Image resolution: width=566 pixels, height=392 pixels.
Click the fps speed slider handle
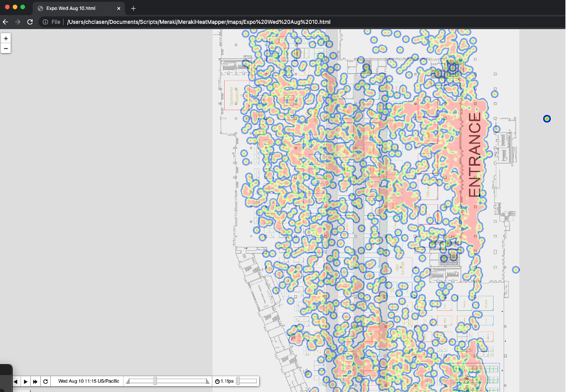238,381
